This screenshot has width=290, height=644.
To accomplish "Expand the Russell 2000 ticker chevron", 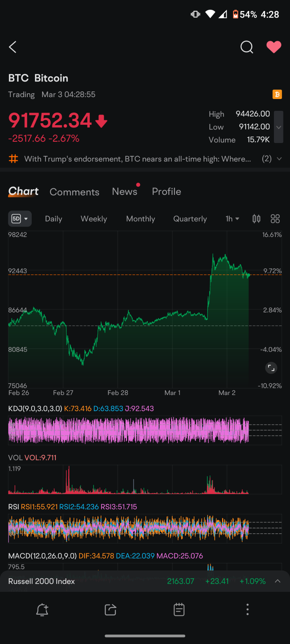I will 278,581.
